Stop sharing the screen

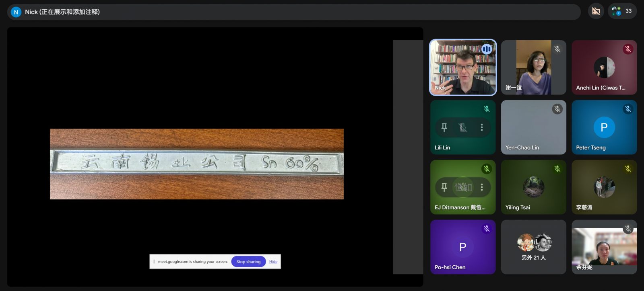click(248, 262)
